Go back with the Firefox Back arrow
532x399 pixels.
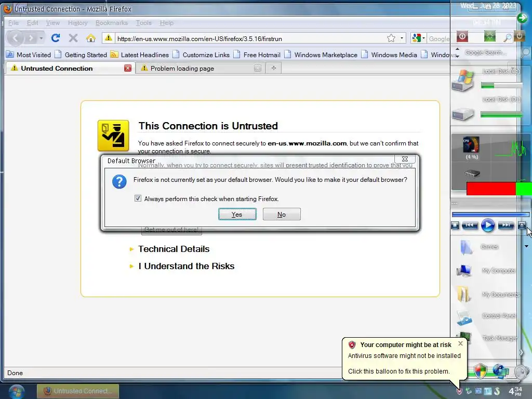coord(15,38)
